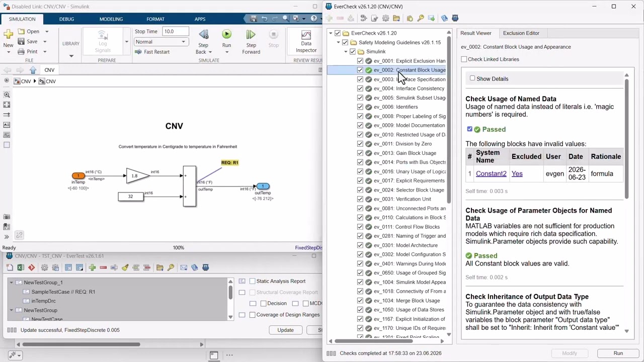Click the EverCheck Run button
This screenshot has height=362, width=644.
click(x=618, y=353)
